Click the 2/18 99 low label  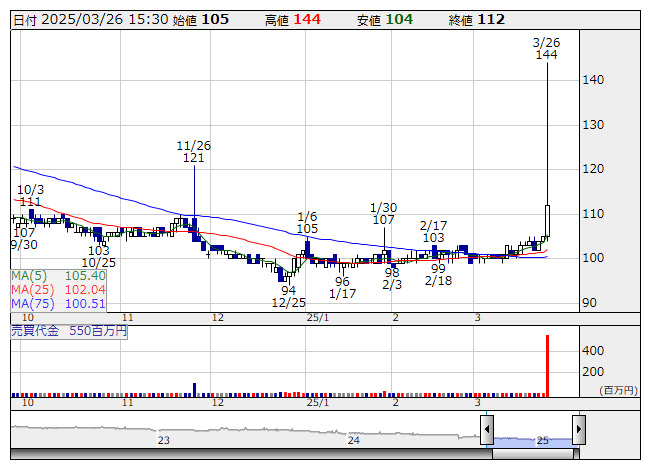438,275
